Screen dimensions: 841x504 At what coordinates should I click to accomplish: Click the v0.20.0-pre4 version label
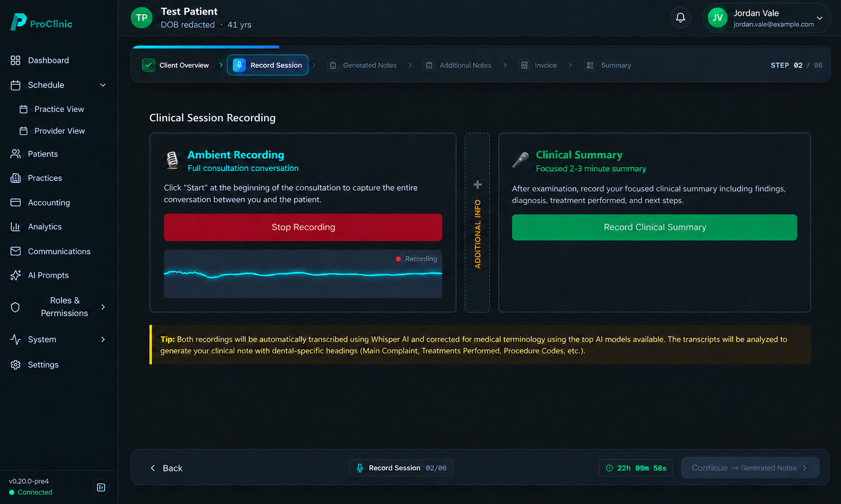[x=29, y=481]
